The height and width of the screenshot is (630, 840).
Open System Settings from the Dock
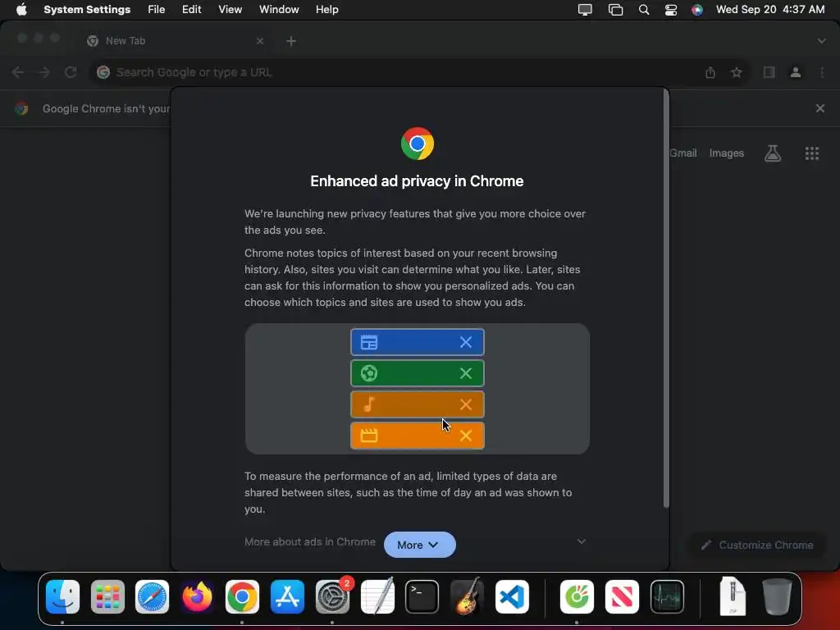click(332, 596)
